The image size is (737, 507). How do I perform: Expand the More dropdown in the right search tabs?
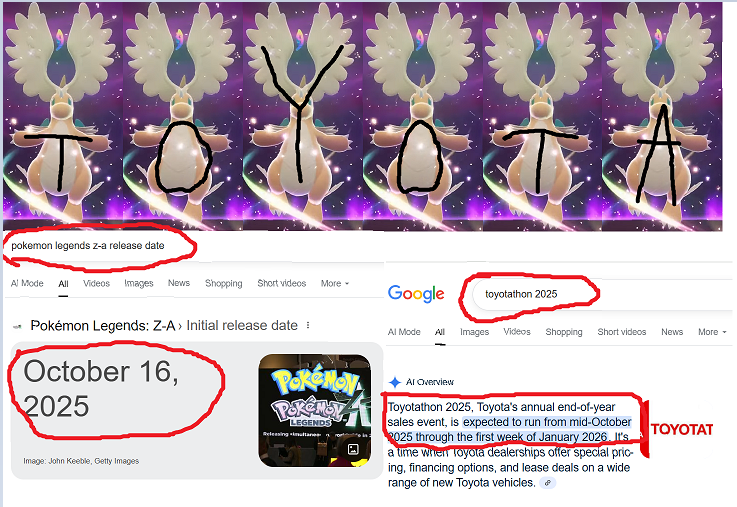tap(712, 332)
